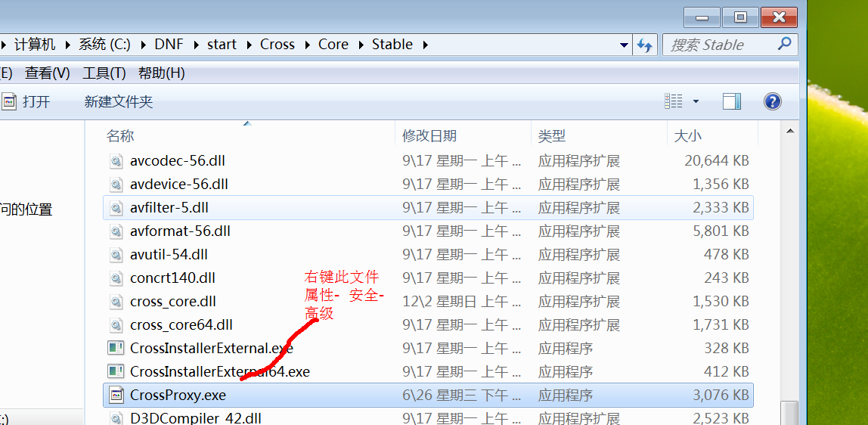868x425 pixels.
Task: Click the avcodec-56.dll file icon
Action: click(116, 161)
